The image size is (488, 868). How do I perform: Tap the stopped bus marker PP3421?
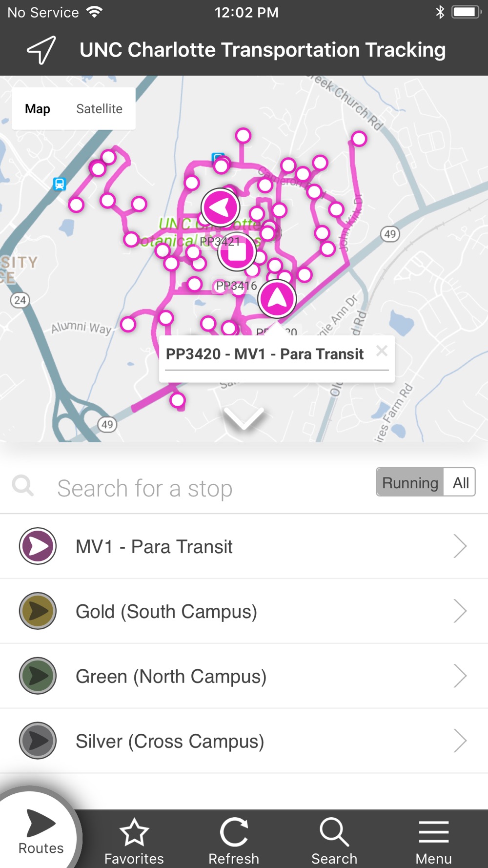point(237,252)
